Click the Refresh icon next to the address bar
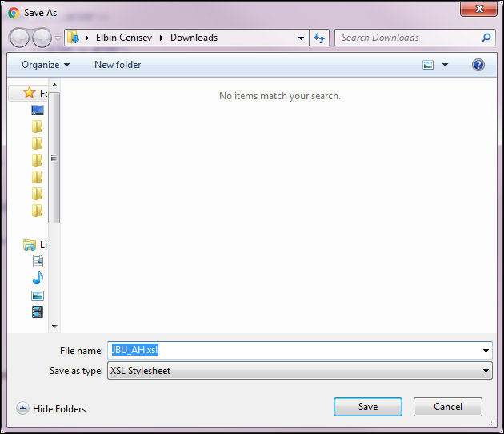Viewport: 504px width, 434px height. (319, 38)
